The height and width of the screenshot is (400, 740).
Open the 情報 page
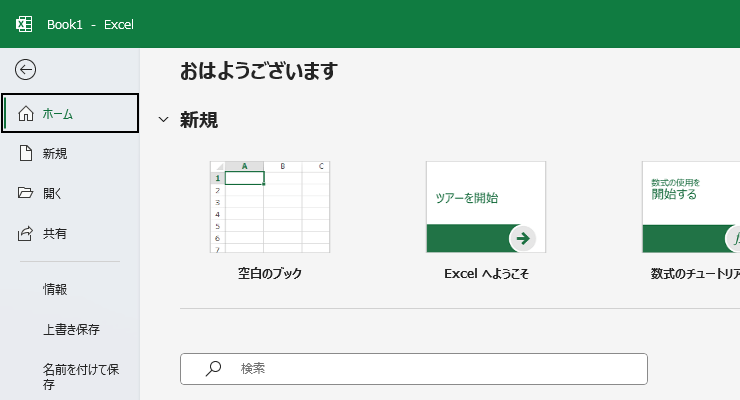55,289
